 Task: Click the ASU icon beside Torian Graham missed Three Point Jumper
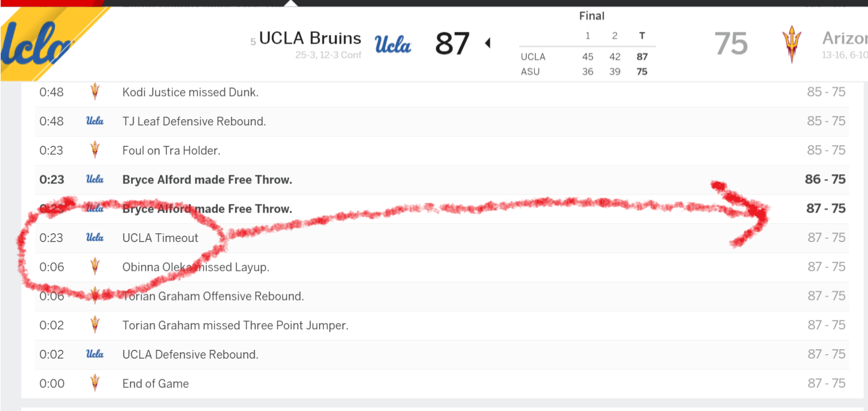click(95, 325)
